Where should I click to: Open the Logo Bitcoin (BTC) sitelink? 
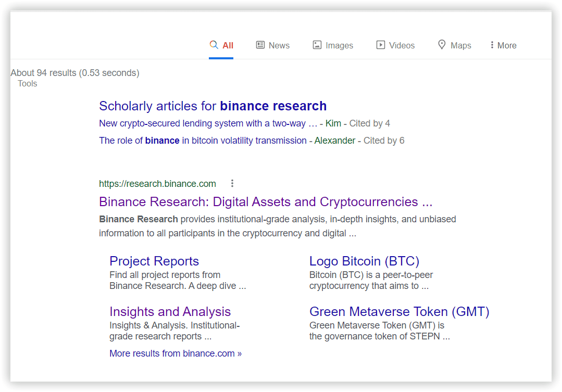[x=364, y=261]
